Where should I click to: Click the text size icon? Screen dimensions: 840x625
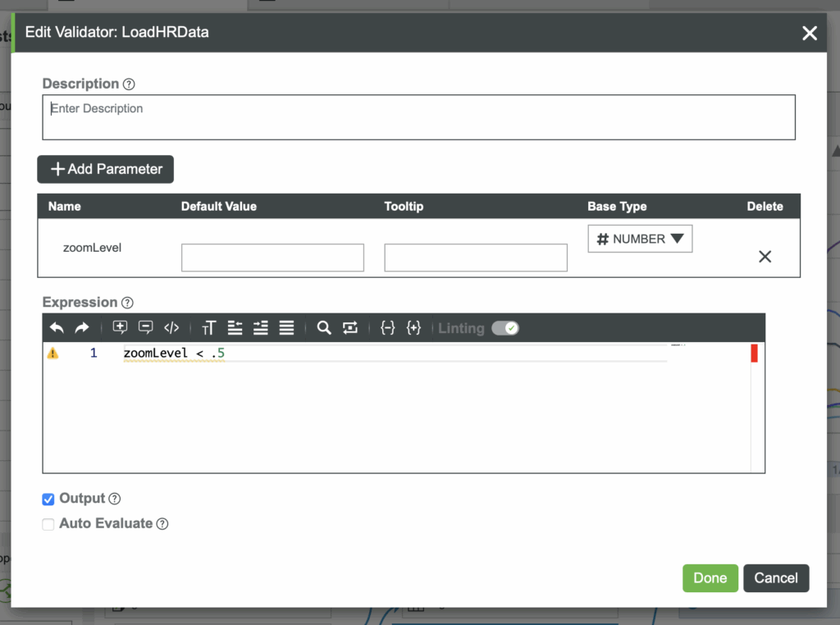tap(208, 328)
